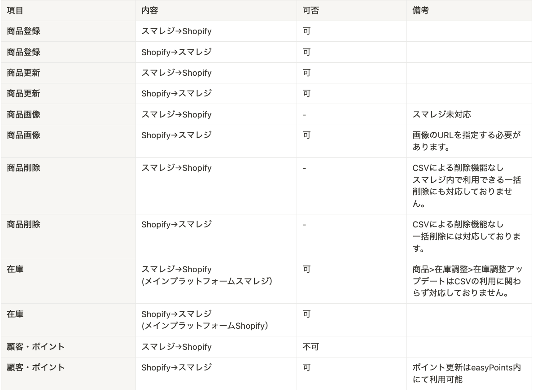Screen dimensions: 533x392
Task: Click the 可否 column header
Action: (x=310, y=10)
